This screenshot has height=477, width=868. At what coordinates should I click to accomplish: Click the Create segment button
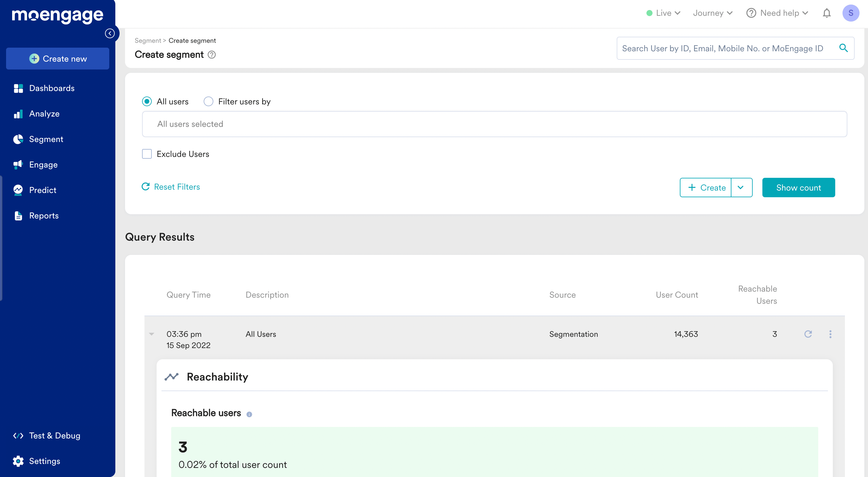(706, 187)
